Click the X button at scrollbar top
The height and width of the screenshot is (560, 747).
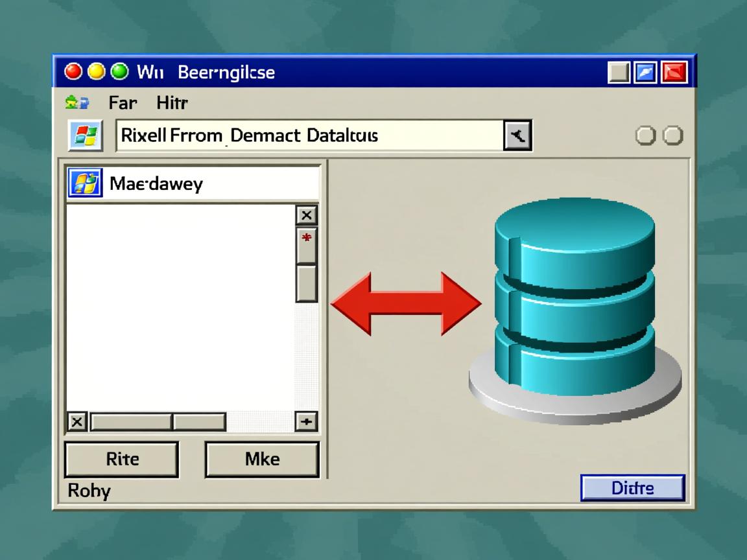coord(306,215)
